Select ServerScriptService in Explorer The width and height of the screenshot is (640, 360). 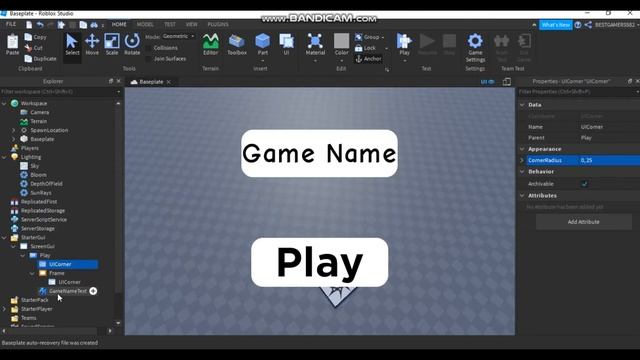point(44,220)
